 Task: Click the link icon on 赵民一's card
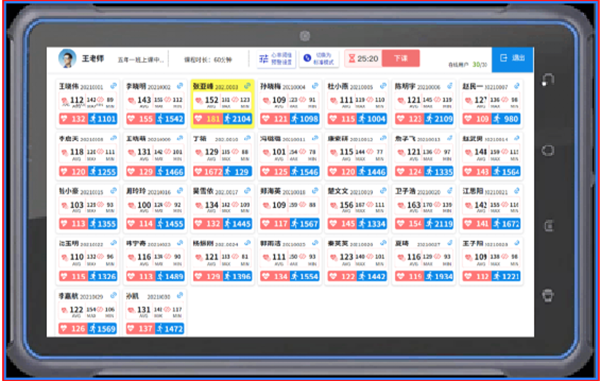(517, 86)
